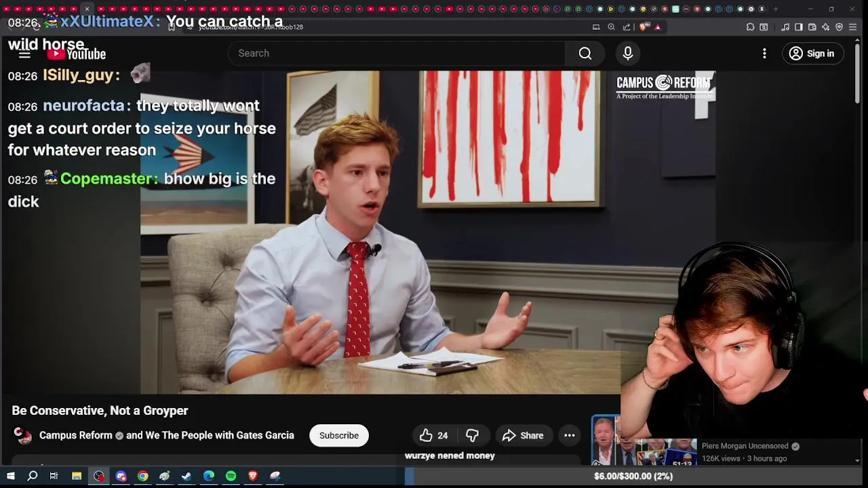Share the video
The height and width of the screenshot is (488, 868).
(x=523, y=435)
